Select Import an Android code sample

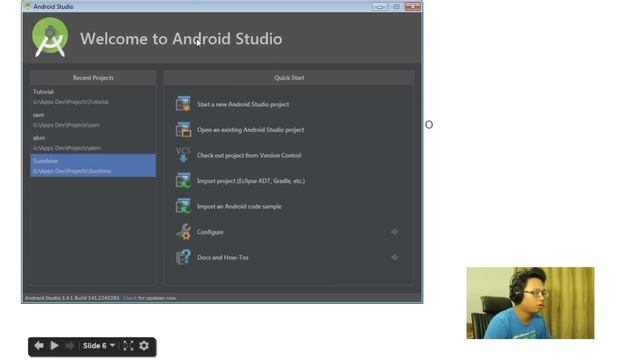[x=239, y=207]
